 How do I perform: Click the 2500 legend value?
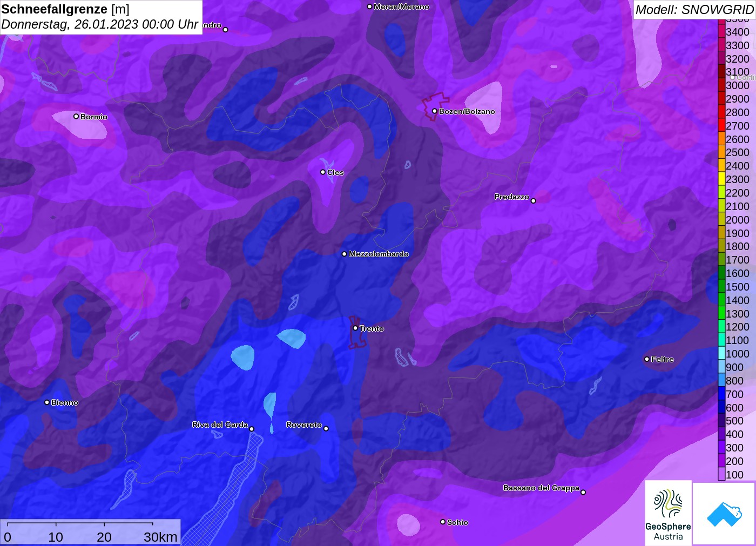coord(738,152)
